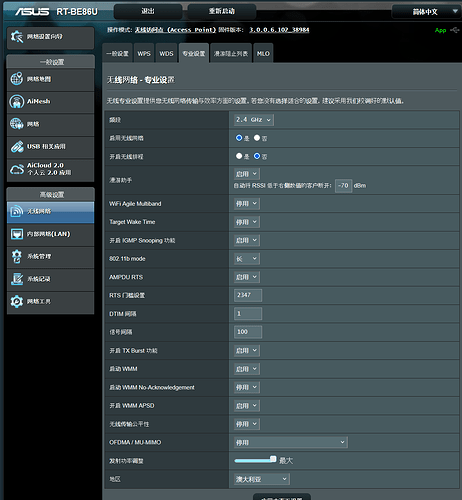Select No for enabling the radio
This screenshot has width=462, height=500.
click(x=257, y=138)
